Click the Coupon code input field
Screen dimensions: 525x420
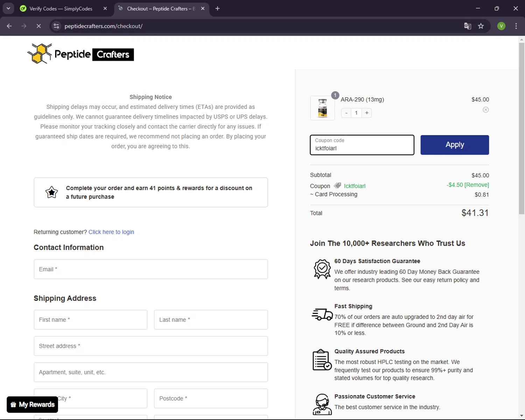click(x=362, y=145)
